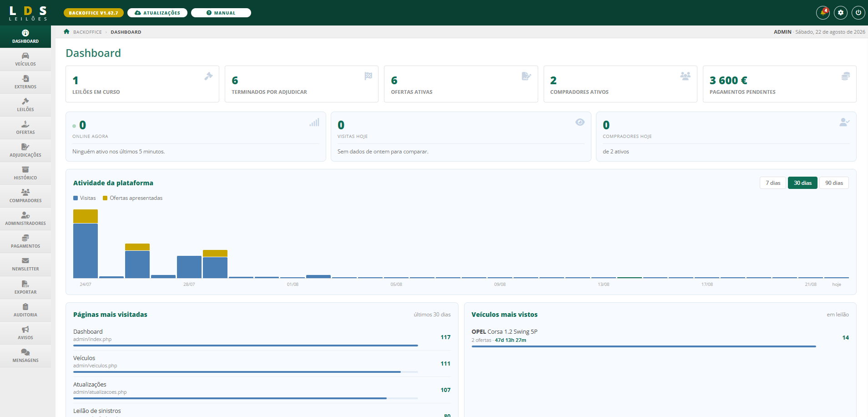Open the Ofertas ativas card
This screenshot has height=417, width=868.
pos(461,84)
